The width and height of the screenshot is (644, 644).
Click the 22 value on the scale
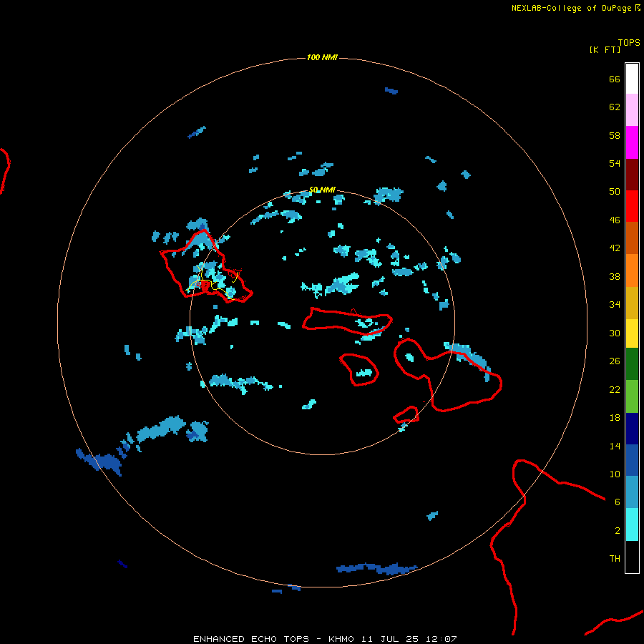[615, 390]
